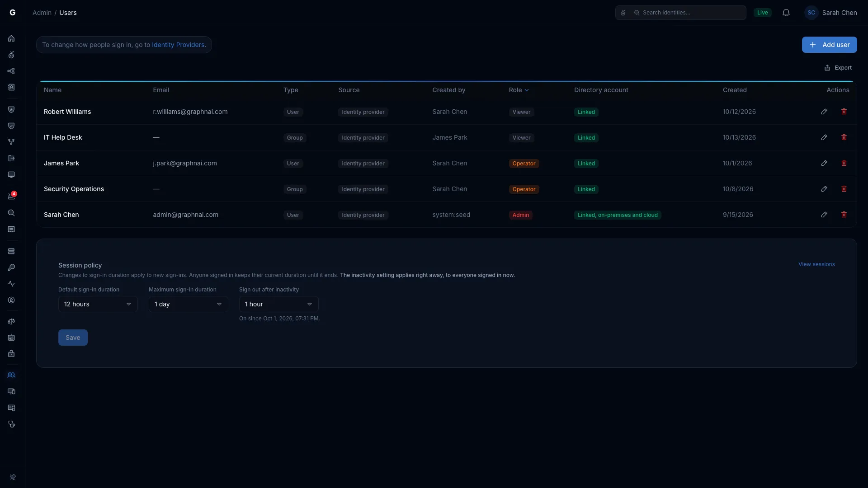Open the Default sign-in duration dropdown

pos(98,304)
